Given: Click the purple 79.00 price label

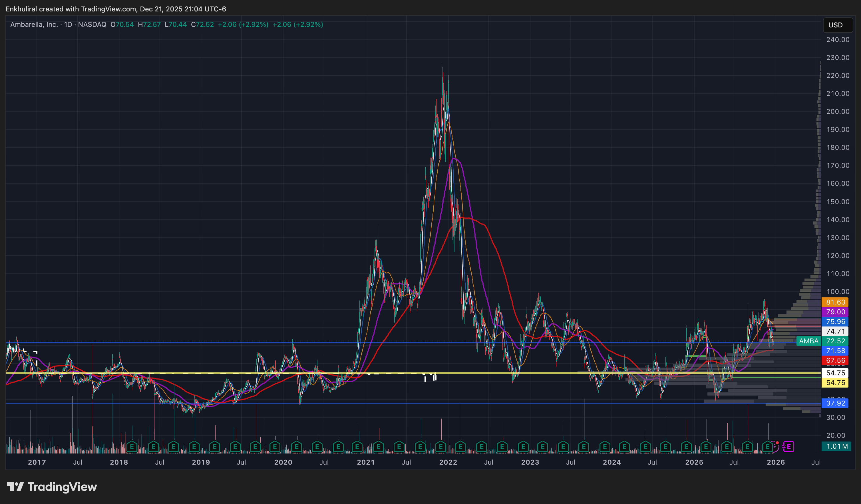Looking at the screenshot, I should [835, 312].
